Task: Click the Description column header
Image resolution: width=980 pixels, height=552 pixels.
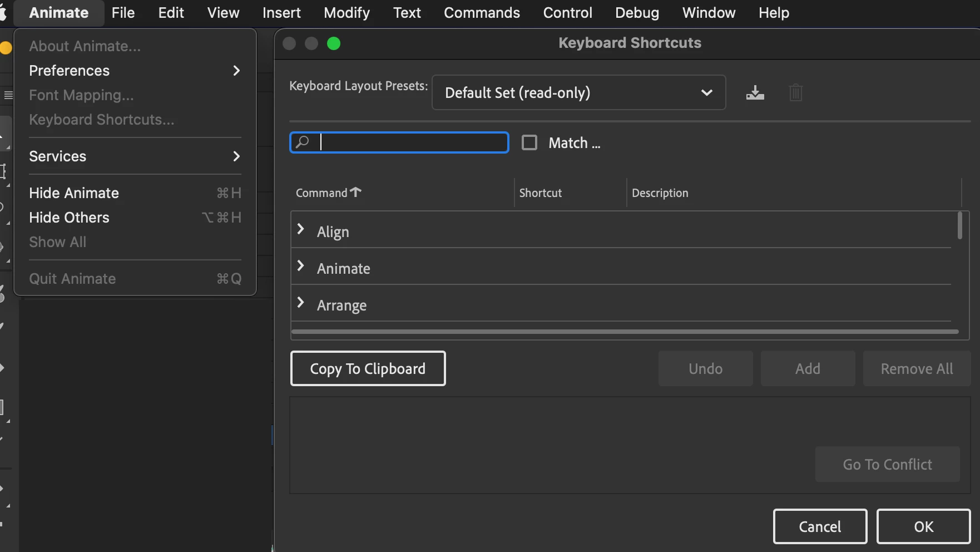Action: pyautogui.click(x=660, y=193)
